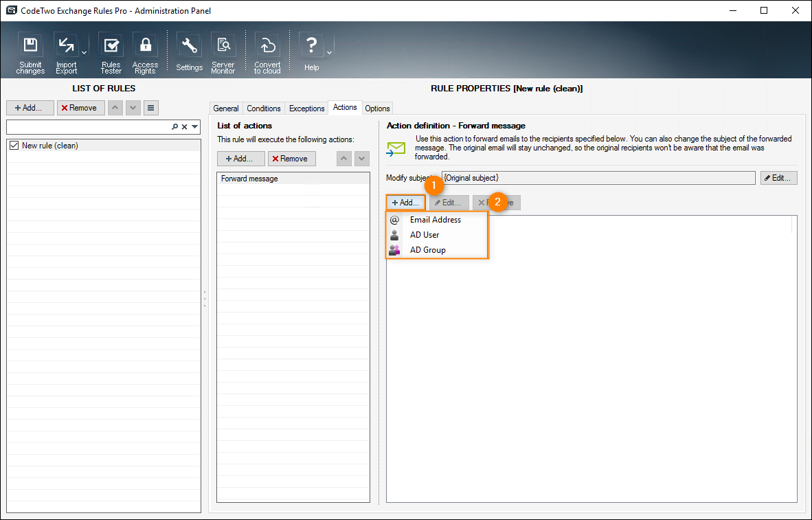The image size is (812, 520).
Task: Launch the Rules Tester
Action: (111, 54)
